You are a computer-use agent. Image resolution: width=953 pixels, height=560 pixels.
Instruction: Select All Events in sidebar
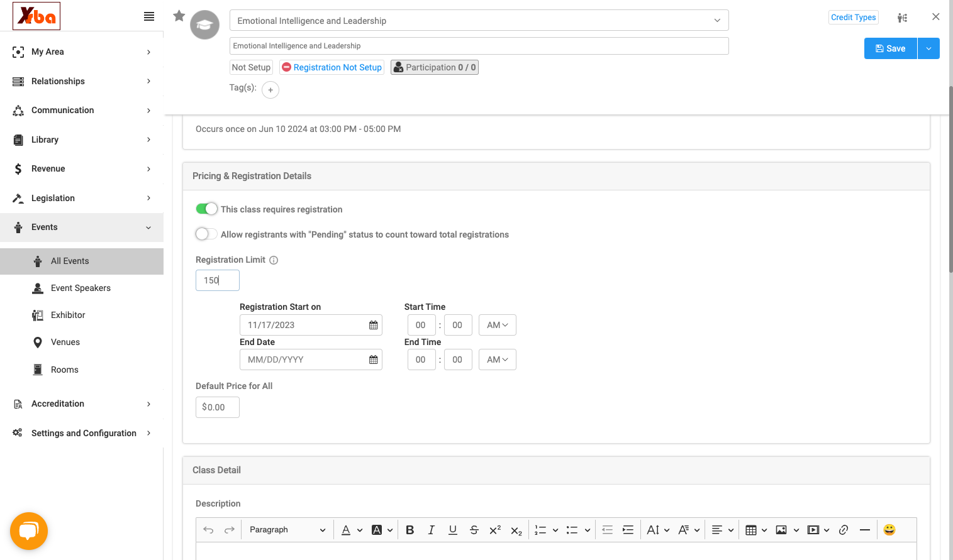(x=82, y=261)
